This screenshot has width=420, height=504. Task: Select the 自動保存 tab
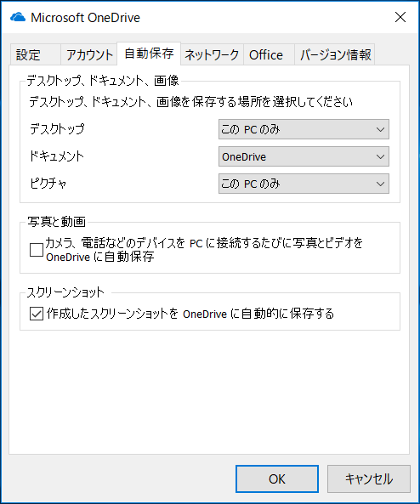(149, 54)
